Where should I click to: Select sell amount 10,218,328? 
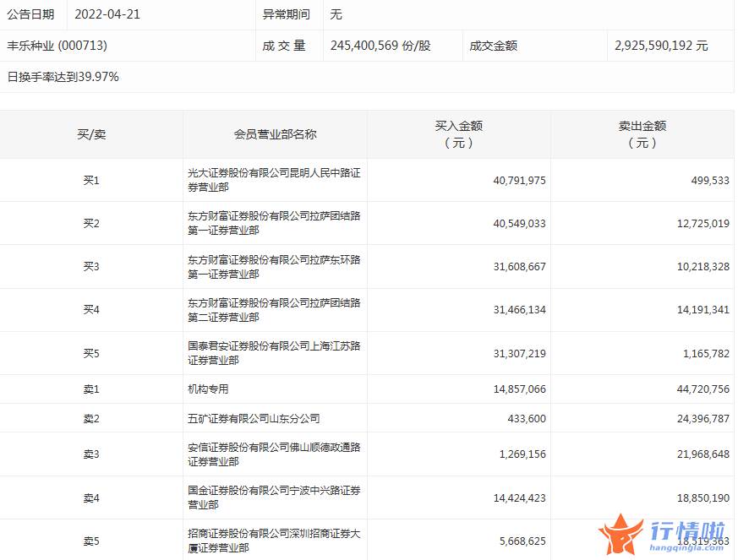tap(703, 267)
